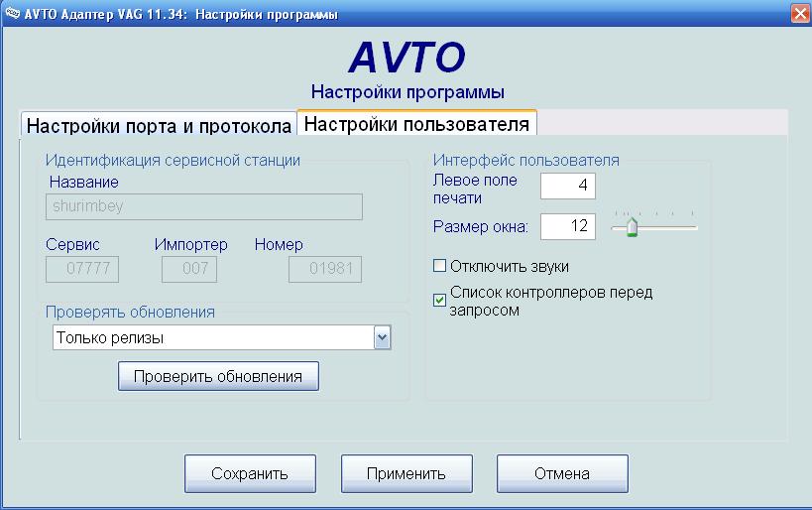Screen dimensions: 812x510
Task: Click the dropdown arrow beside Только релизы
Action: [x=382, y=338]
